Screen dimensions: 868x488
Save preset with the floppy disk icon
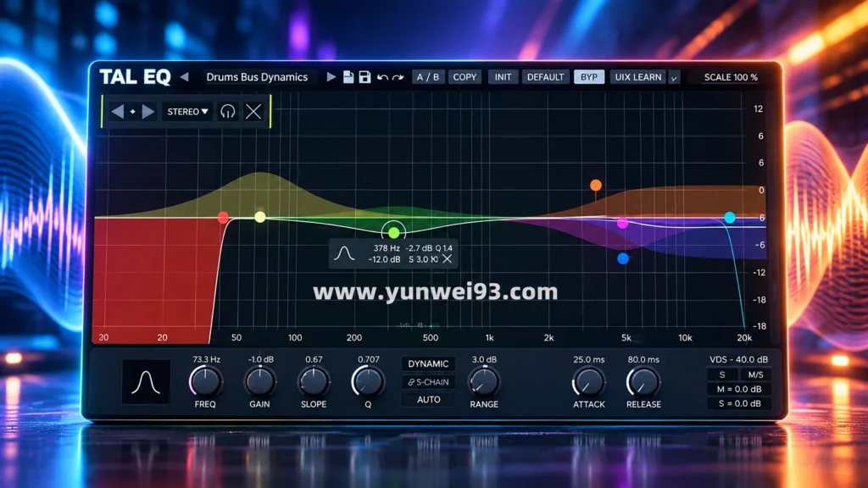coord(364,77)
